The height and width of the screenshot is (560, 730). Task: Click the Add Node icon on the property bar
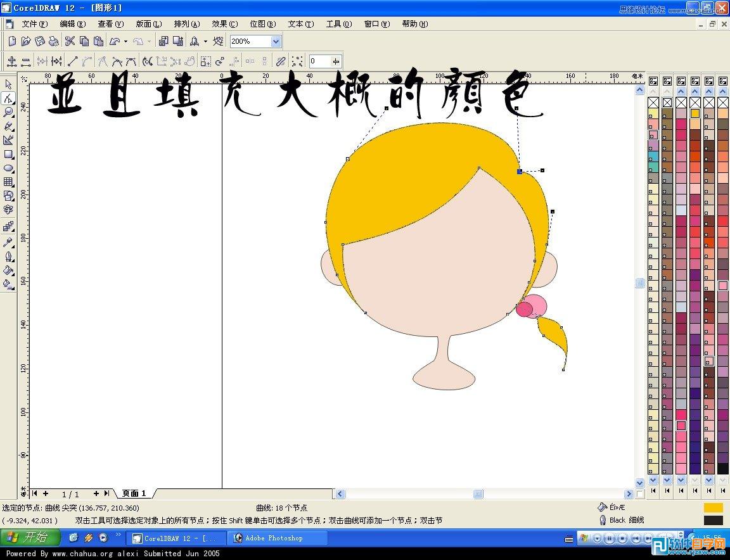11,61
